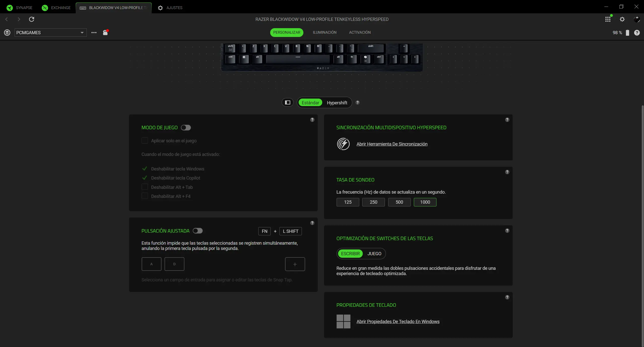Select the up arrow key on keyboard
Viewport: 644px width, 347px height.
point(404,48)
